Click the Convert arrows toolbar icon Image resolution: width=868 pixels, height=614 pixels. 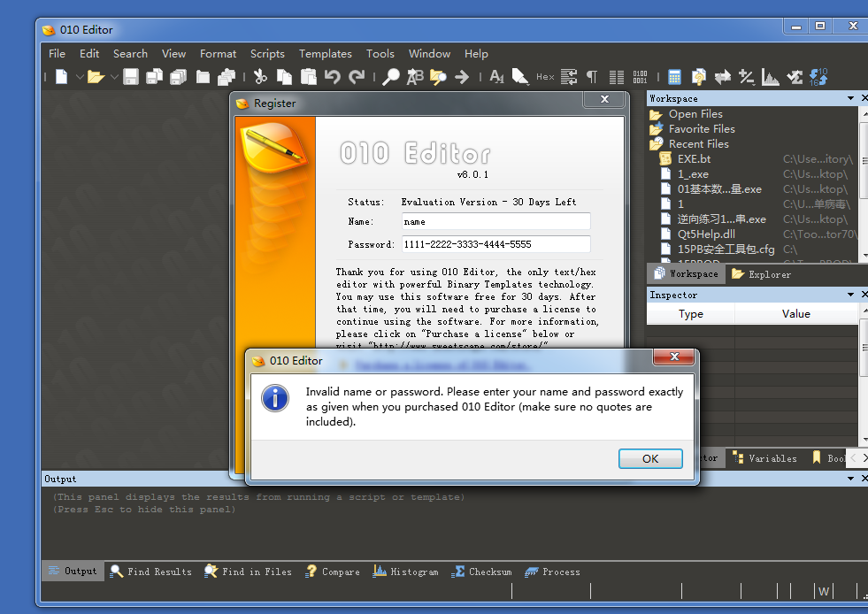pyautogui.click(x=722, y=77)
